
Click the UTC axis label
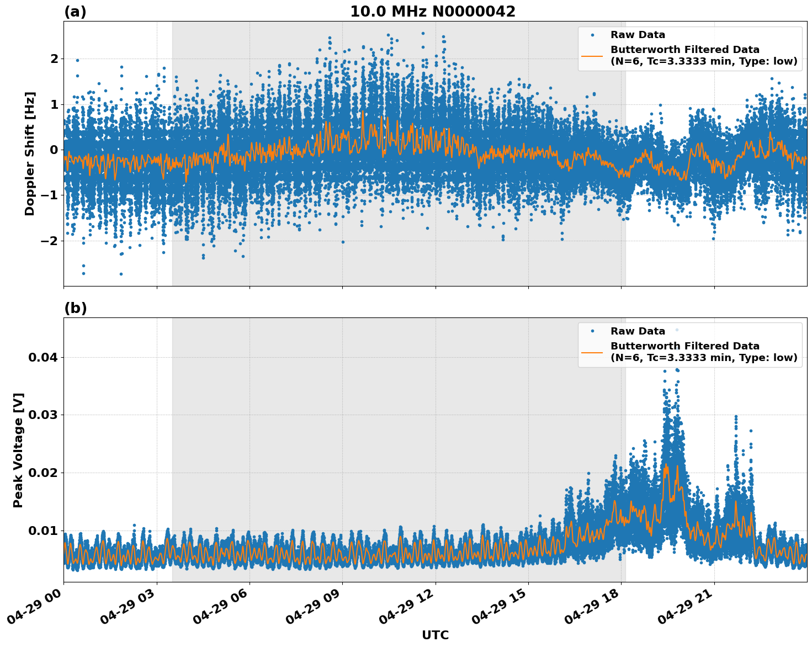434,635
